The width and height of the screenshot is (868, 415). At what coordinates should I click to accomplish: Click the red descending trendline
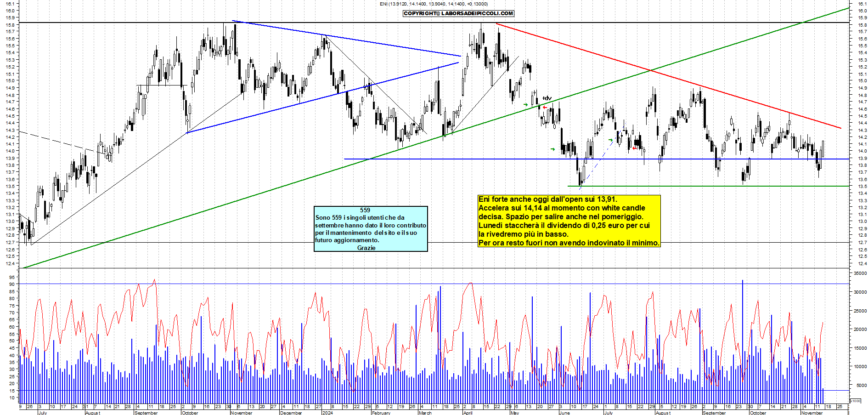pos(668,76)
